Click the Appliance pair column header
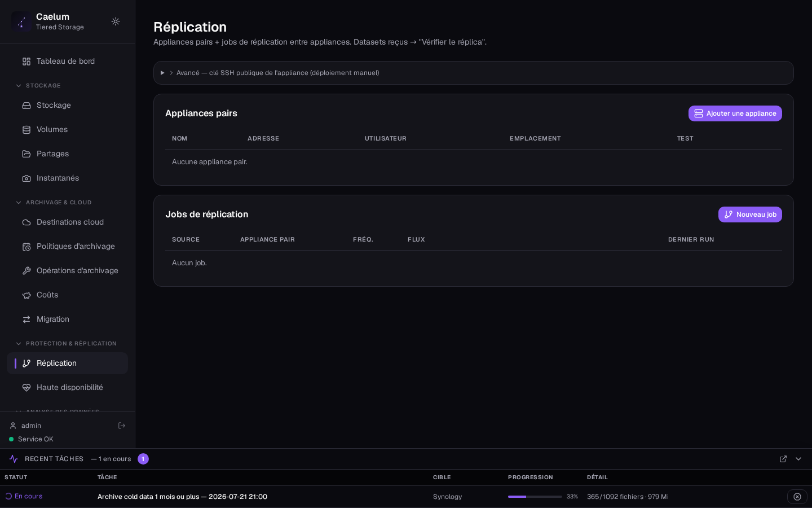 pyautogui.click(x=267, y=239)
